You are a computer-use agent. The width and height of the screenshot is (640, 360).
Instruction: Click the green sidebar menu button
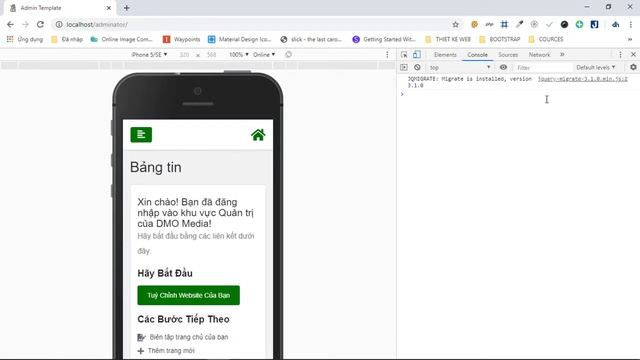click(141, 135)
